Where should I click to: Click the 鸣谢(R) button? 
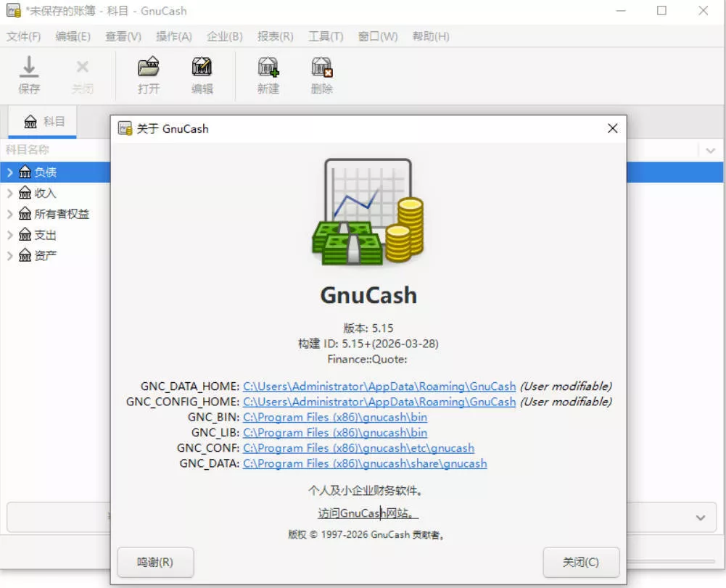[x=154, y=562]
